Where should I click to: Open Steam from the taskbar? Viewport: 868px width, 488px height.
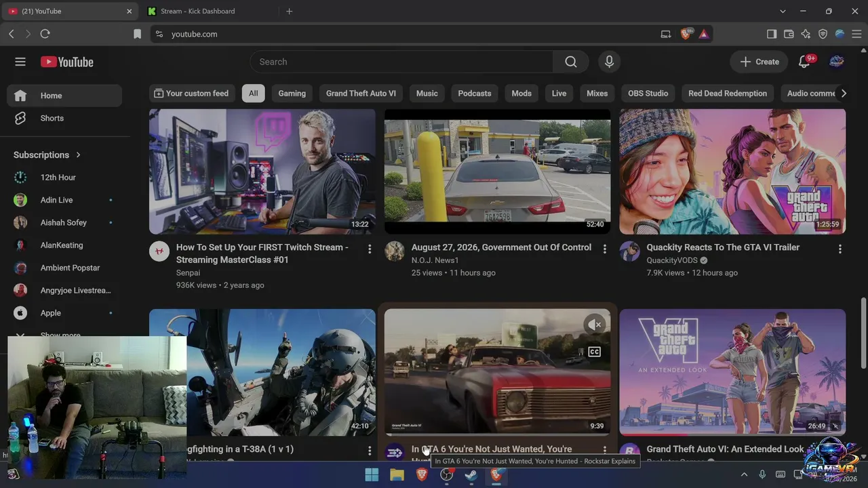click(x=471, y=475)
